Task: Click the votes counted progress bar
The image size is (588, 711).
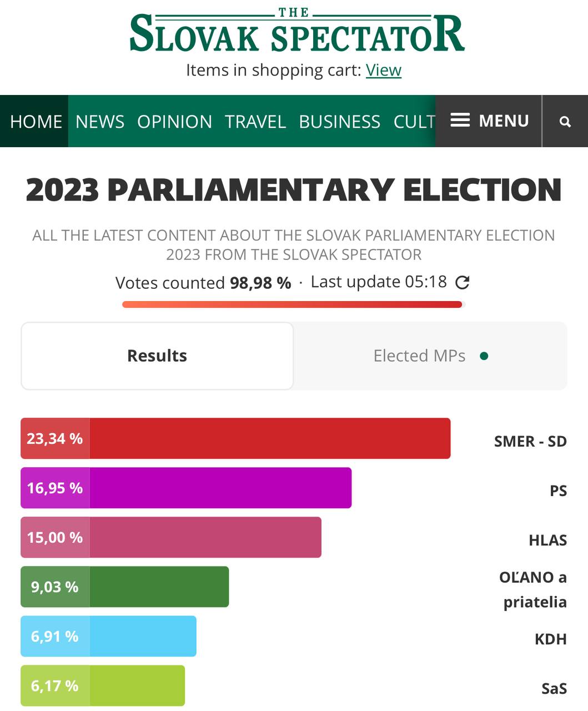Action: 293,304
